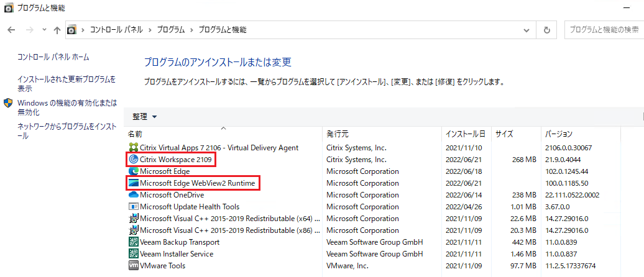
Task: Select Microsoft OneDrive name text
Action: pos(172,195)
